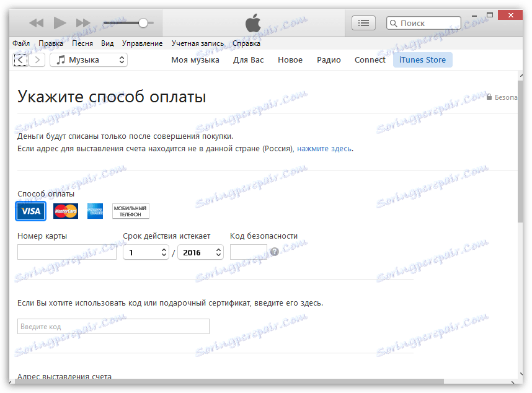
Task: Select the American Express payment method
Action: pos(95,211)
